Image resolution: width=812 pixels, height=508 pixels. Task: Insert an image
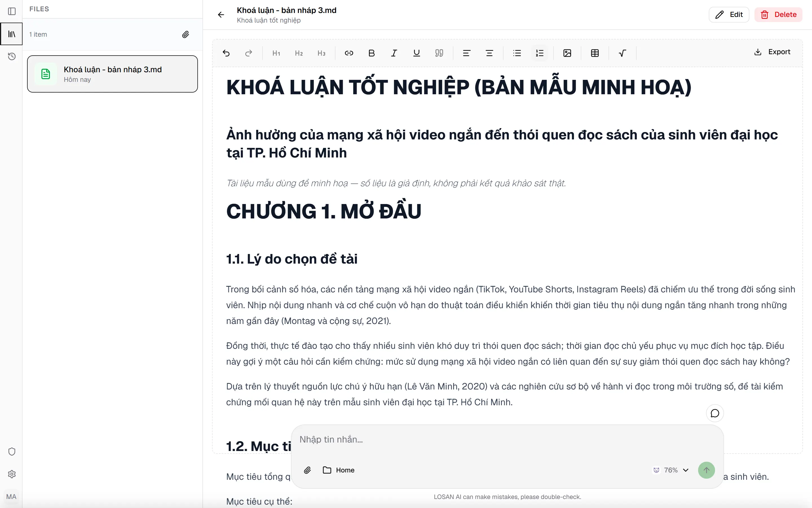click(567, 53)
